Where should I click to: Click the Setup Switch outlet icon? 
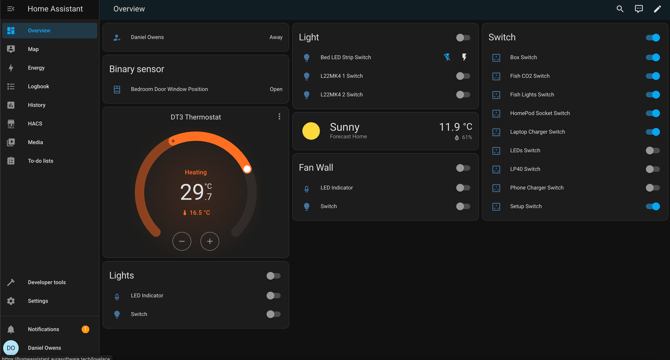(x=496, y=207)
